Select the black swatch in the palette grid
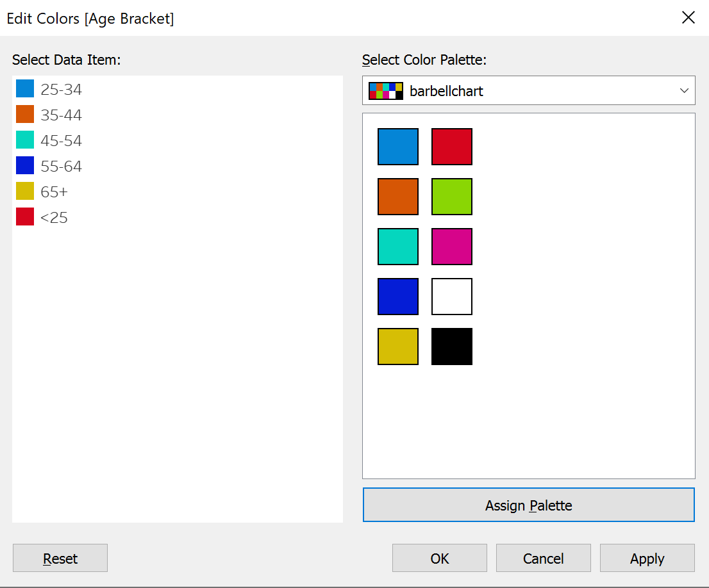This screenshot has width=709, height=588. coord(451,346)
